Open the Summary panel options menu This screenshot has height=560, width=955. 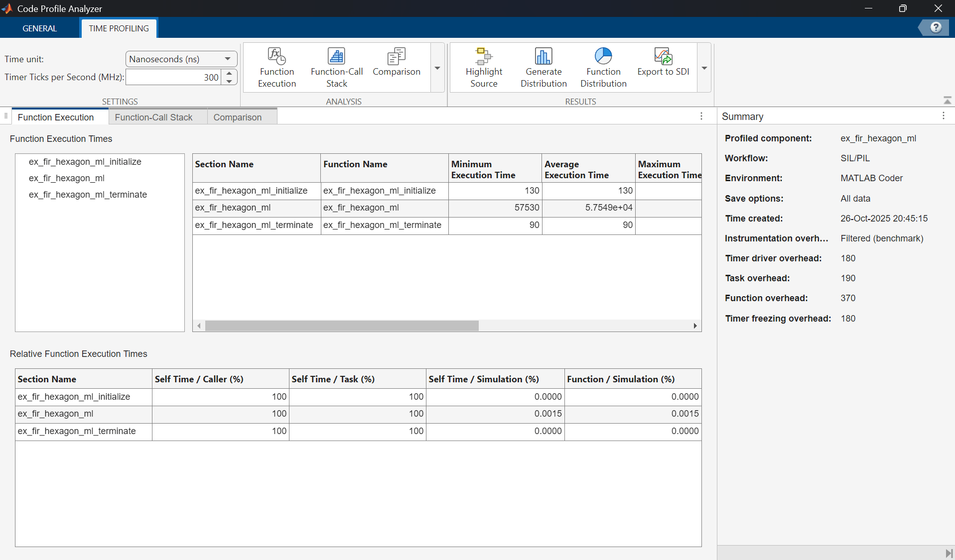[x=943, y=116]
